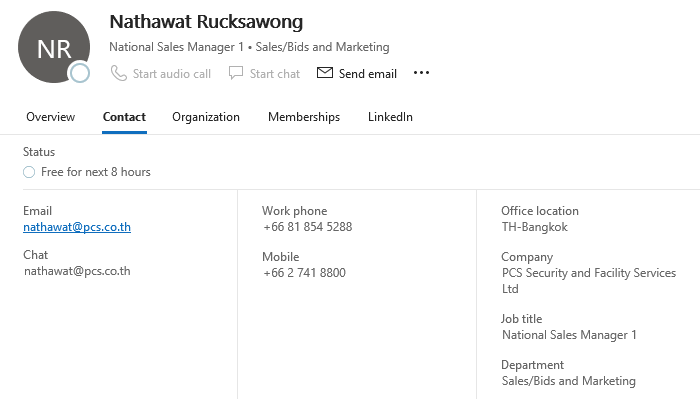
Task: Open the more options ellipsis menu
Action: point(421,73)
